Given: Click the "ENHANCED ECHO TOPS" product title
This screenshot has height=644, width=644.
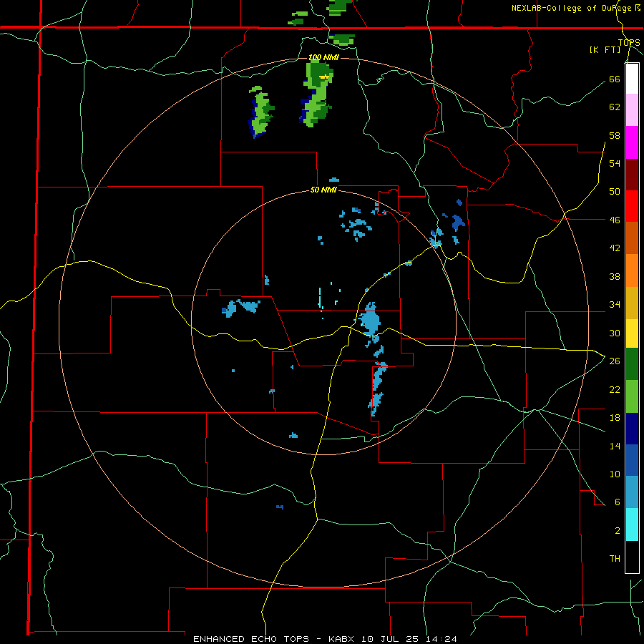Looking at the screenshot, I should (251, 639).
